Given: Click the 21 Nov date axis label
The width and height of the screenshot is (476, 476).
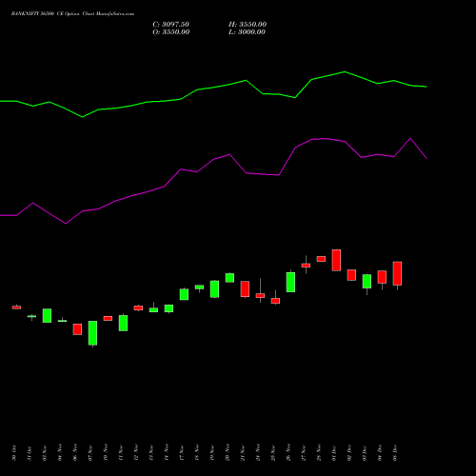Looking at the screenshot, I should [243, 453].
